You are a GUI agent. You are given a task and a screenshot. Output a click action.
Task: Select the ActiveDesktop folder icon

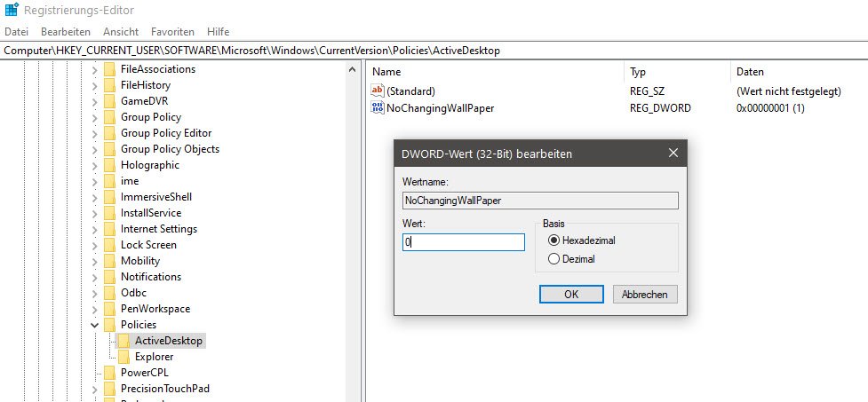click(123, 341)
